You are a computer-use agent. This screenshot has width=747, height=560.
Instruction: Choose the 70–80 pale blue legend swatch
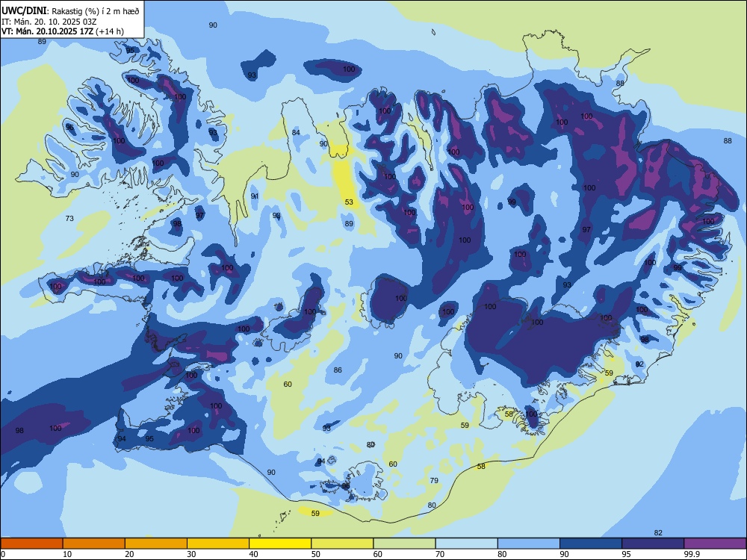coord(466,544)
